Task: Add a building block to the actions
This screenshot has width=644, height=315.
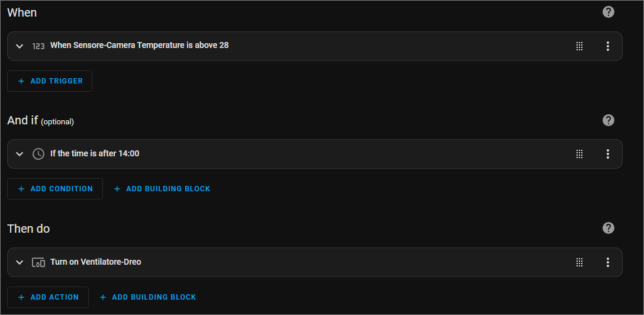Action: click(x=148, y=297)
